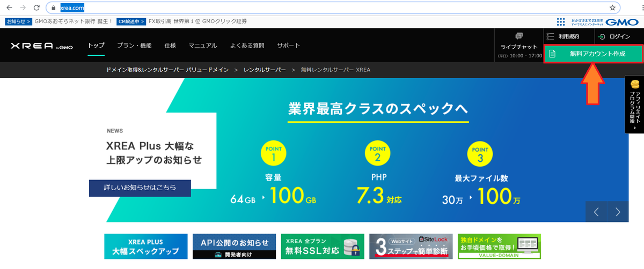Select the xrea.com address bar field

333,8
